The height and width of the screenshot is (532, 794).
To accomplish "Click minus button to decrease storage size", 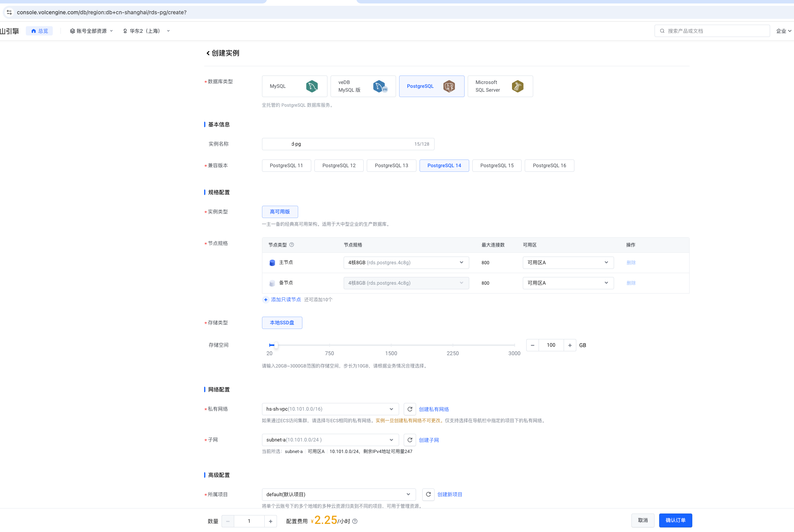I will point(532,345).
